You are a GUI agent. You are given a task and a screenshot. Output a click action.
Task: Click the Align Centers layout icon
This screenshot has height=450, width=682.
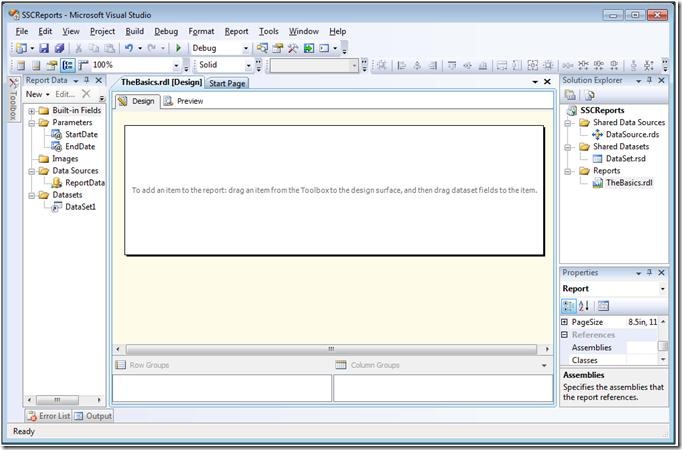click(417, 66)
